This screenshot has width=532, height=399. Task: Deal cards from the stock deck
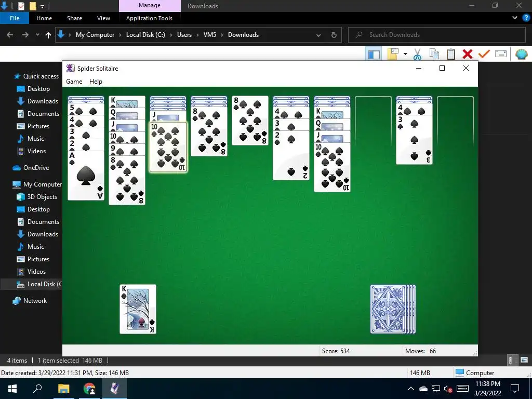(393, 309)
